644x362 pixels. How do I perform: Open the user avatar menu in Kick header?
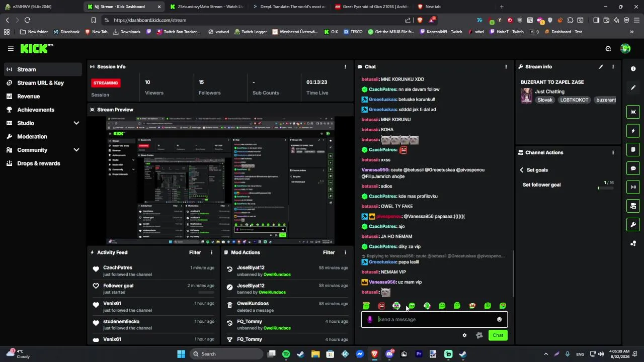click(x=625, y=49)
